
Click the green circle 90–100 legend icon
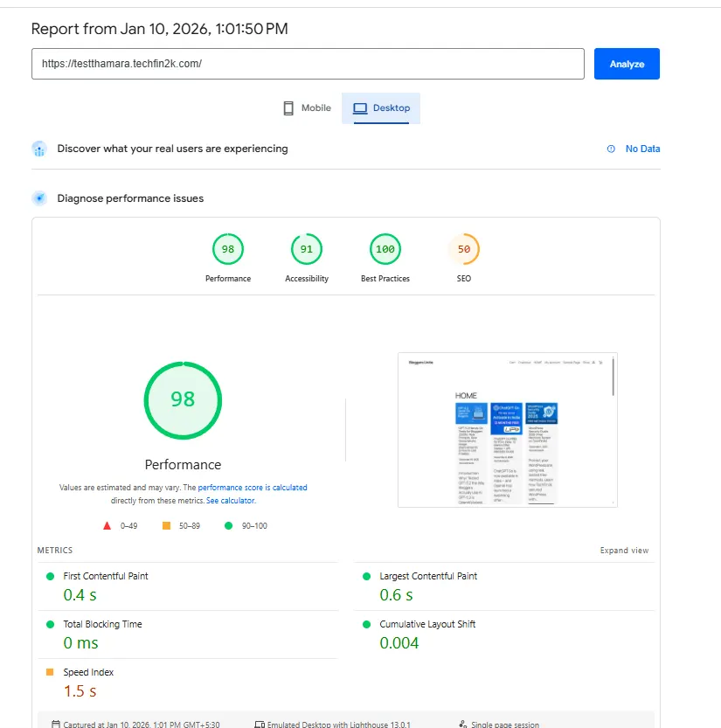pos(228,525)
